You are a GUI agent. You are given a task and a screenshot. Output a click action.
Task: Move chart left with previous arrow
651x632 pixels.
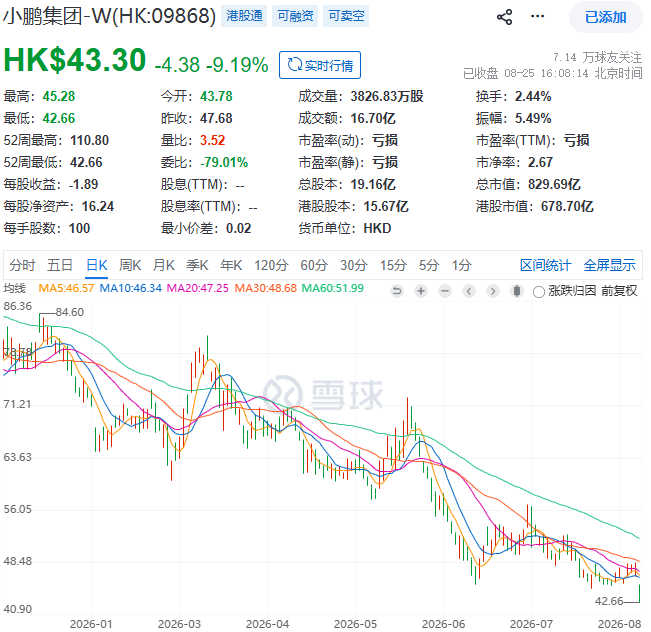[469, 291]
